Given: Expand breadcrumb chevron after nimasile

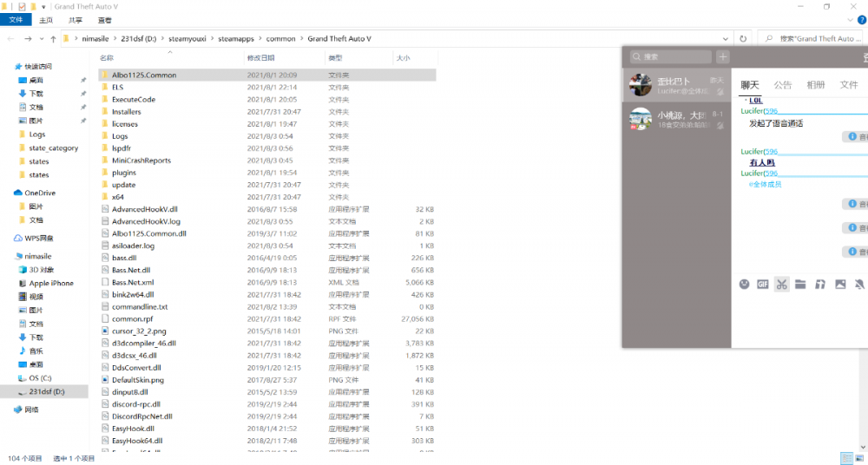Looking at the screenshot, I should (x=115, y=39).
